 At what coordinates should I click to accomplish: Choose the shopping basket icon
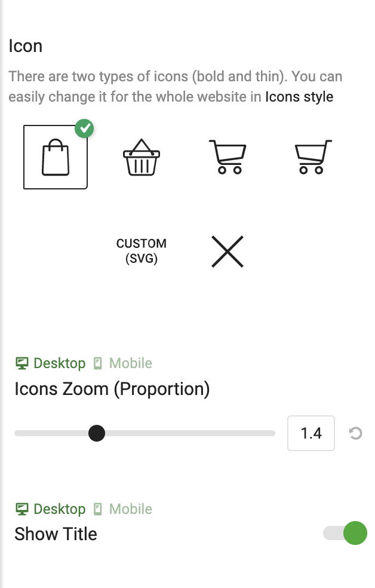(x=142, y=157)
